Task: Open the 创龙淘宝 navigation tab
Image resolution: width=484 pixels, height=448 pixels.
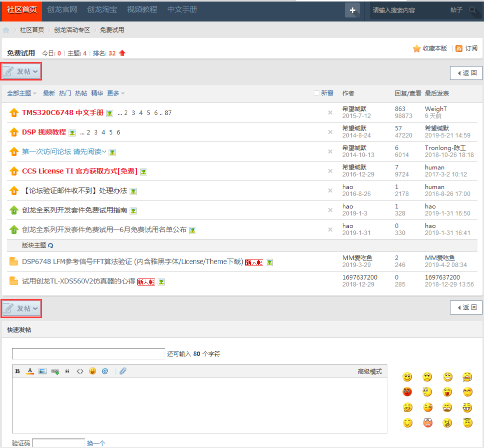Action: [102, 9]
